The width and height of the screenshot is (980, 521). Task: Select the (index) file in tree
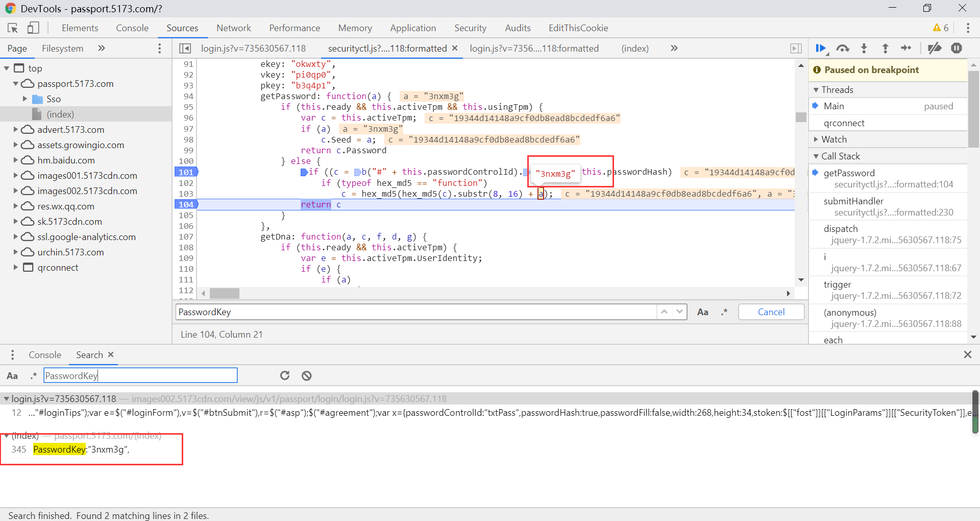pos(60,114)
